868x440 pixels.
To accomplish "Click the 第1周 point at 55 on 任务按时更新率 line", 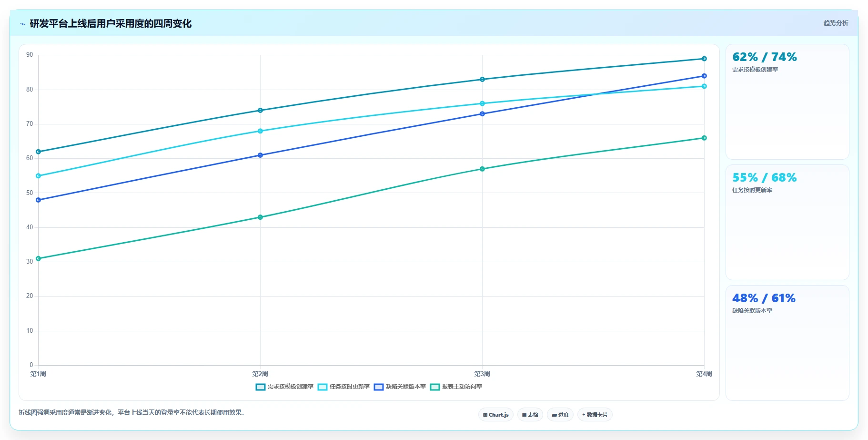I will [38, 176].
